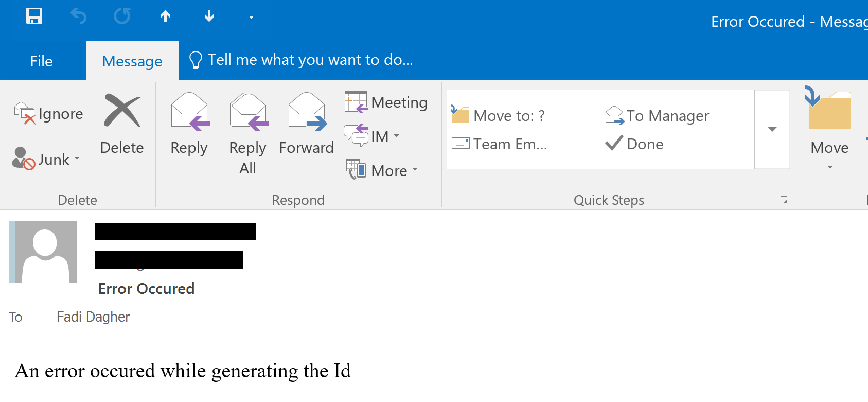Expand the Quick Steps gallery
The image size is (868, 402).
772,129
